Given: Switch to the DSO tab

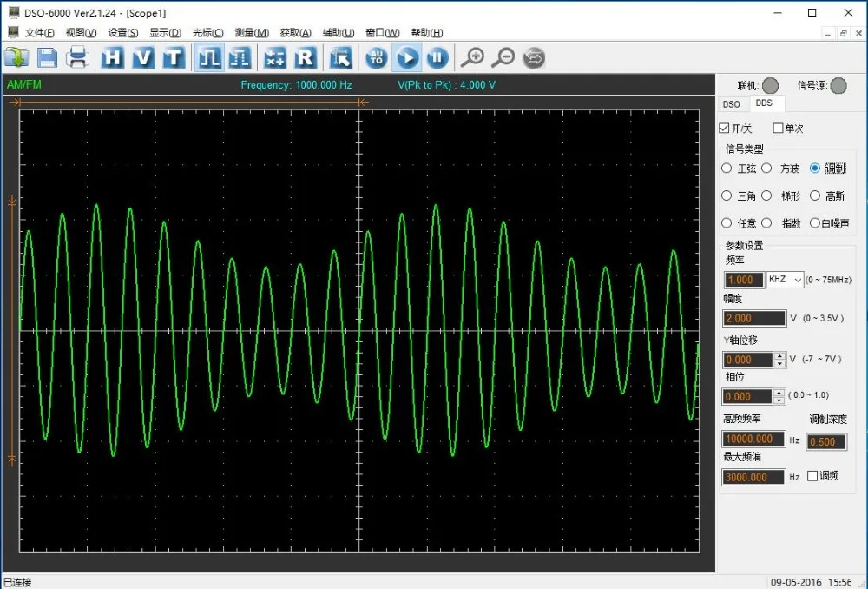Looking at the screenshot, I should click(x=731, y=104).
